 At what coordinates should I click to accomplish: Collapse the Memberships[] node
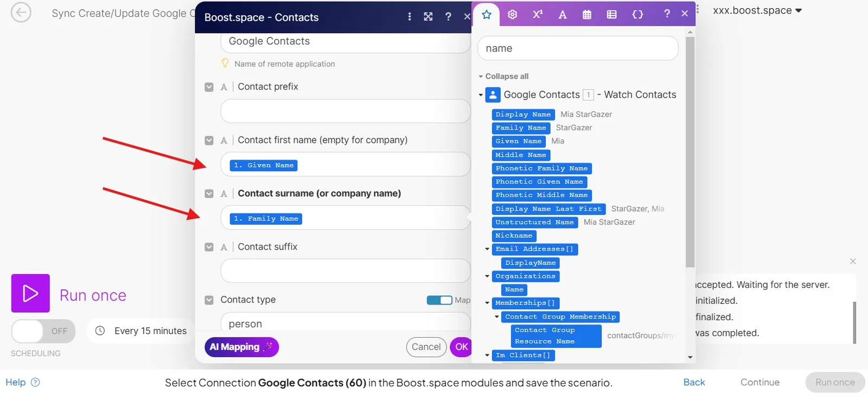[x=487, y=303]
